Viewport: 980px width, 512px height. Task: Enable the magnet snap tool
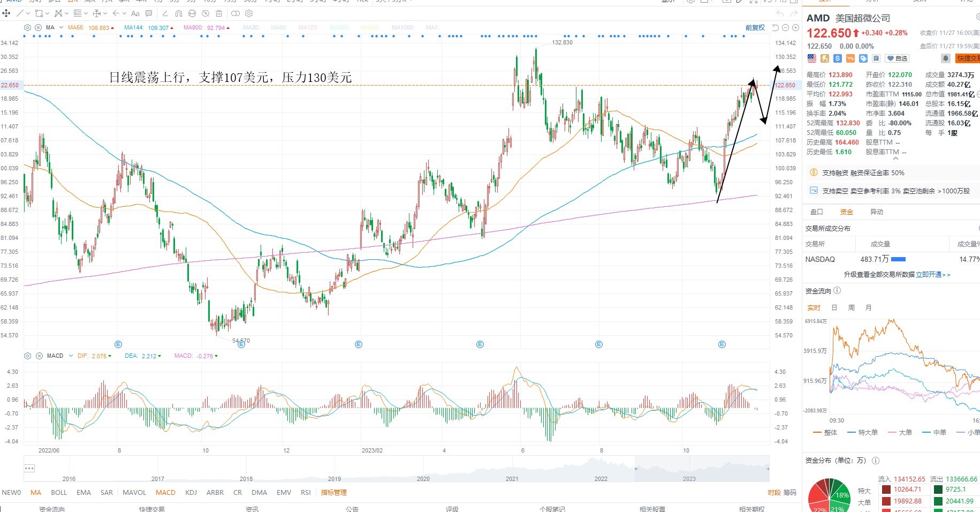[179, 13]
